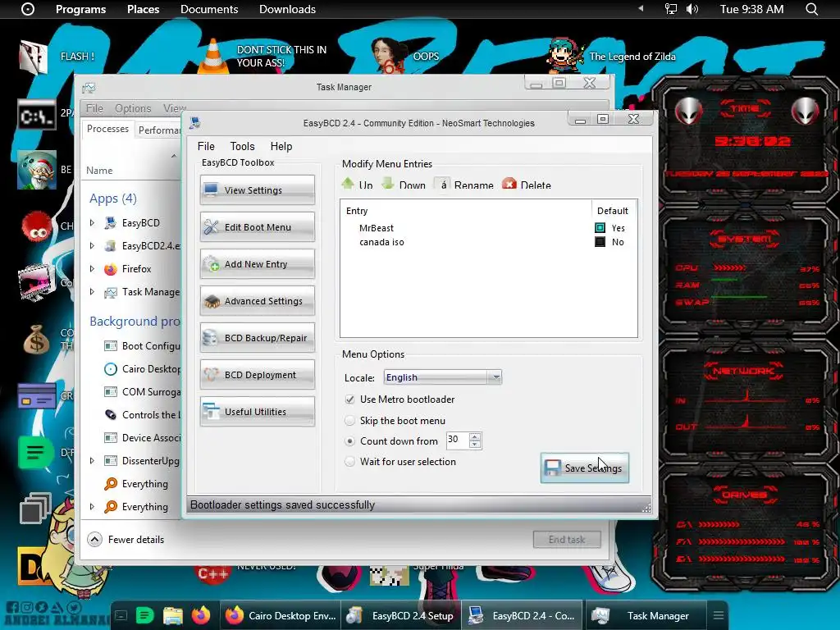Screen dimensions: 840x630
Task: Select Cairo Desktop background process
Action: (143, 368)
